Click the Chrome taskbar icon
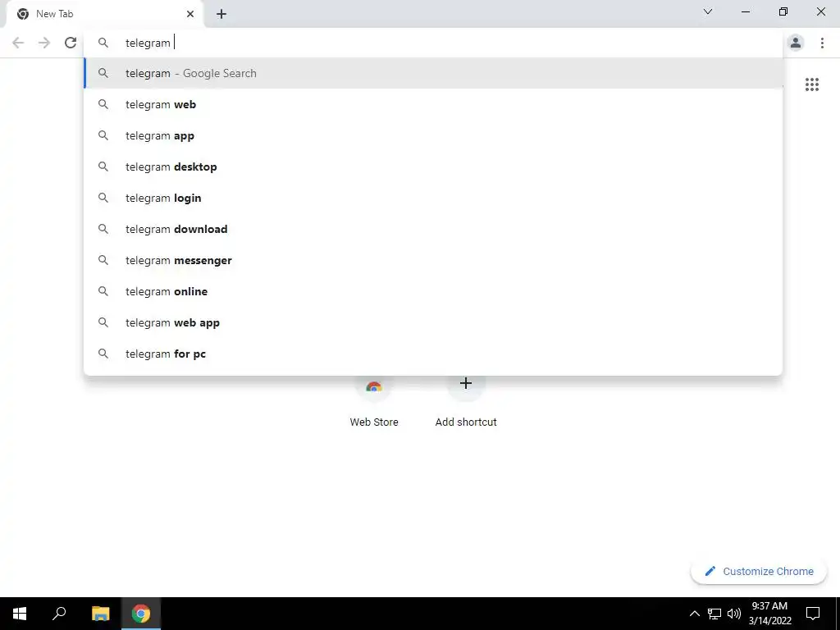840x630 pixels. click(x=141, y=614)
